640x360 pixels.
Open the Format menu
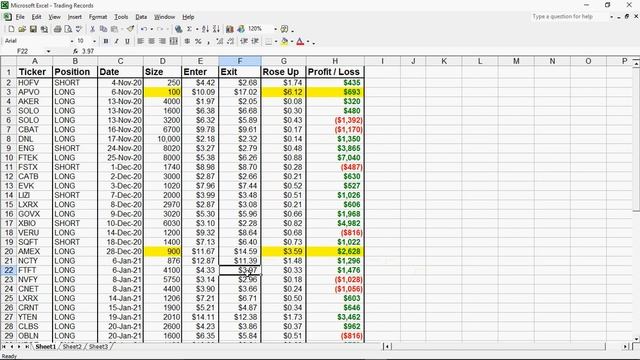(x=98, y=17)
